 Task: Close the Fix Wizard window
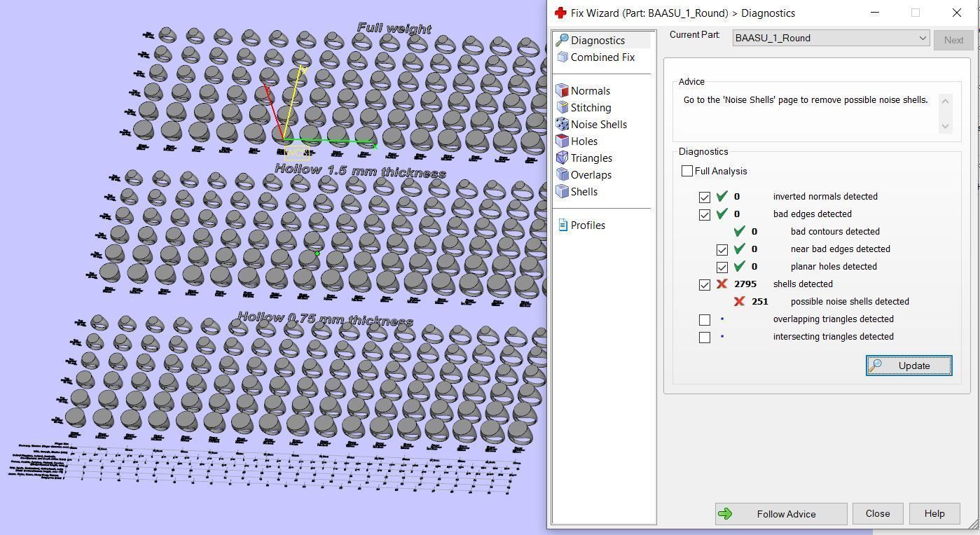[957, 13]
